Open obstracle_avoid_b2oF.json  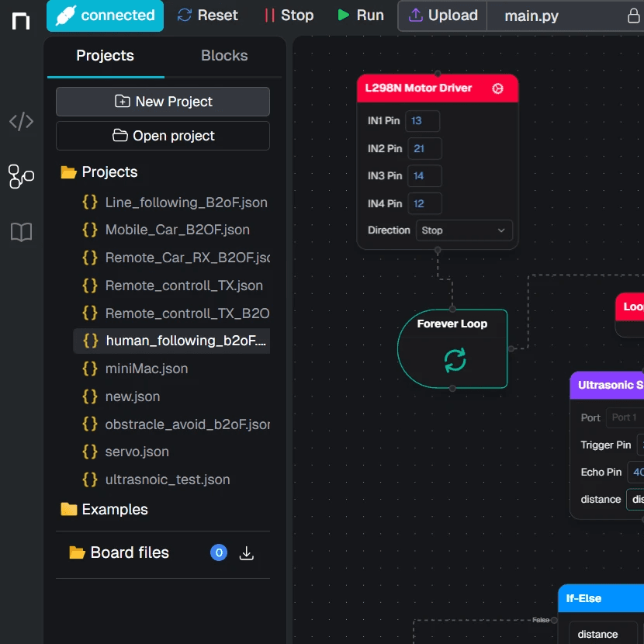coord(176,424)
